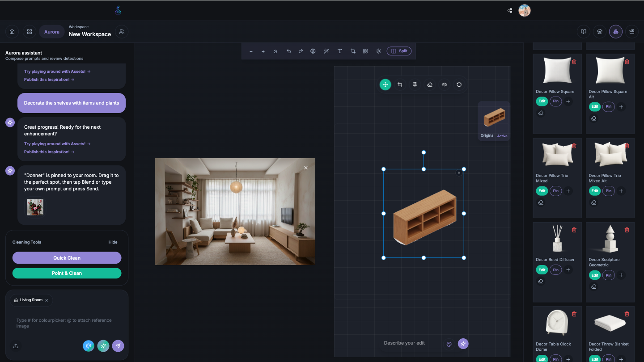Expand options with the plus on Decor Sculpture Geometric
644x362 pixels.
(x=621, y=275)
